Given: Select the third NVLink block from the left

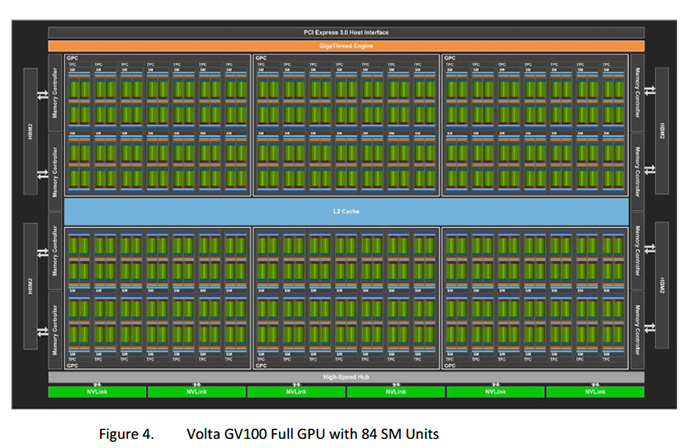Looking at the screenshot, I should coord(296,392).
